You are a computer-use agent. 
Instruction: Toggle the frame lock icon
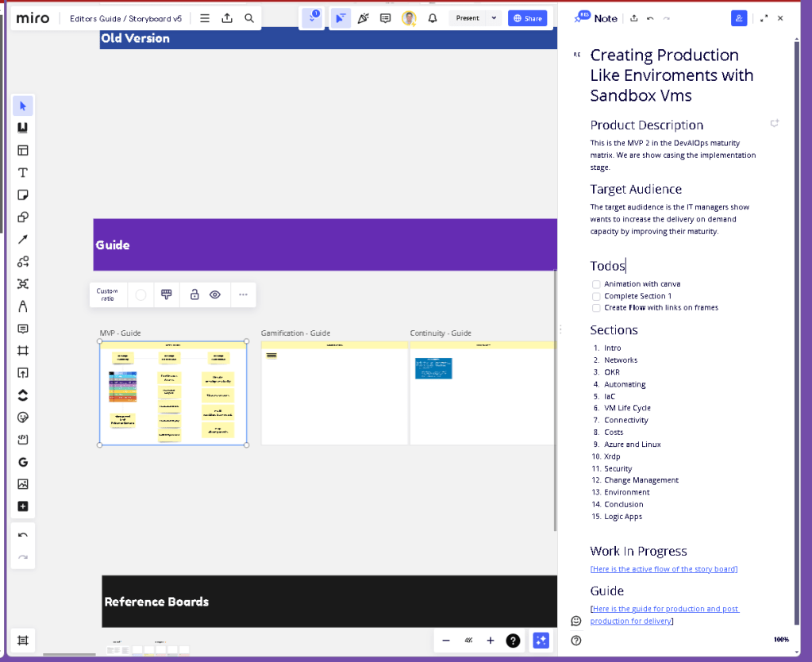pyautogui.click(x=194, y=294)
